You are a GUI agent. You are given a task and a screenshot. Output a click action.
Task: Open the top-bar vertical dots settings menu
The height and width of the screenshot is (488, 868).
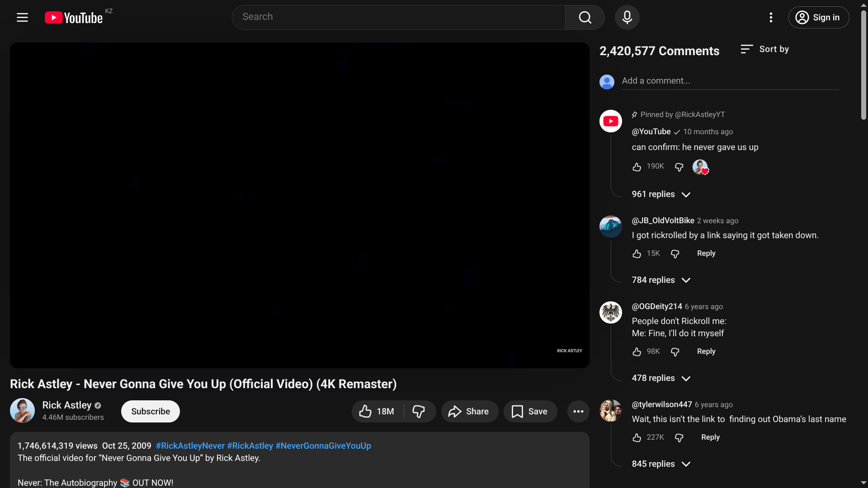pos(771,18)
